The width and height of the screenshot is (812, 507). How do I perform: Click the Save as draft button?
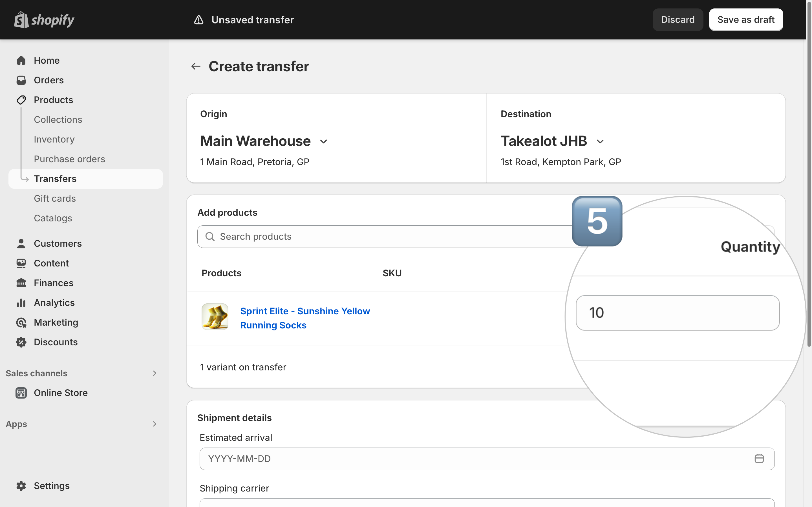tap(746, 20)
